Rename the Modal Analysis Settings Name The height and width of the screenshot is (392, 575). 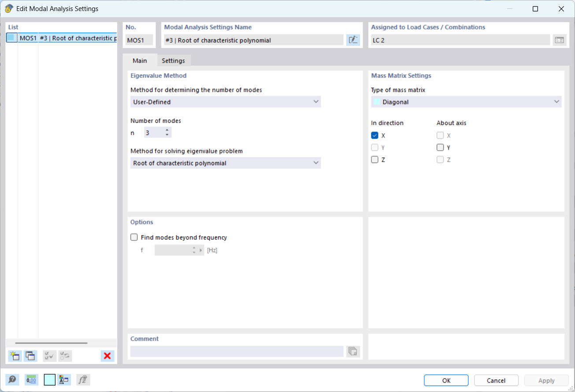point(352,40)
